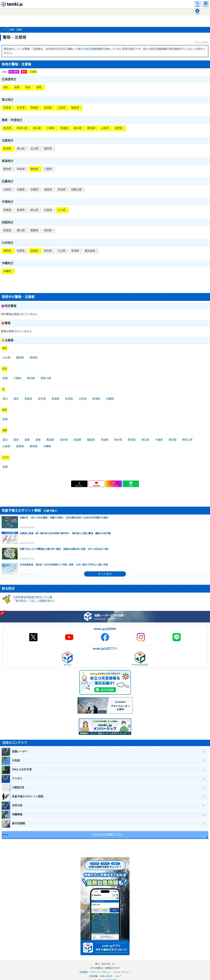Go home via the tenki.jp logo
The height and width of the screenshot is (980, 210).
click(12, 4)
